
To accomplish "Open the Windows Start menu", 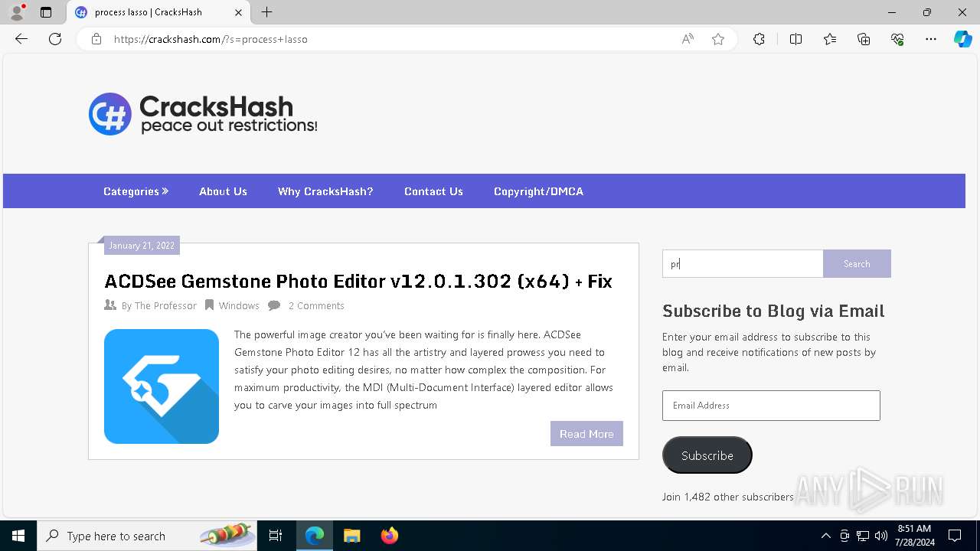I will (x=18, y=536).
